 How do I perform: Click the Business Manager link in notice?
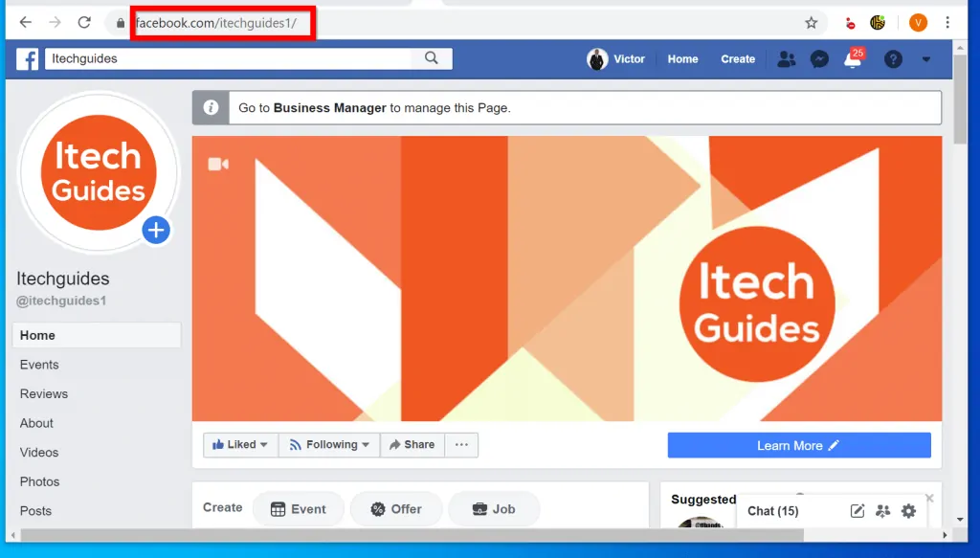329,108
